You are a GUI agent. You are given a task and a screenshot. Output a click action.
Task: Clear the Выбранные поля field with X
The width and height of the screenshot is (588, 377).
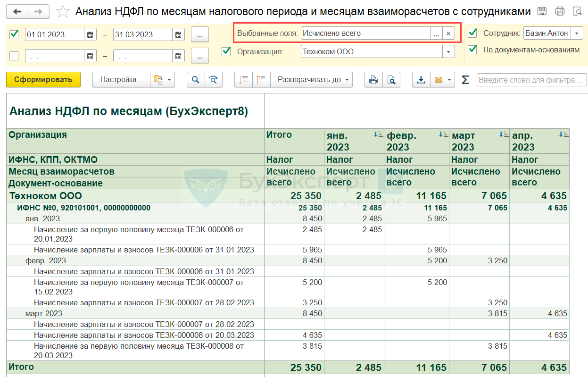tap(448, 33)
